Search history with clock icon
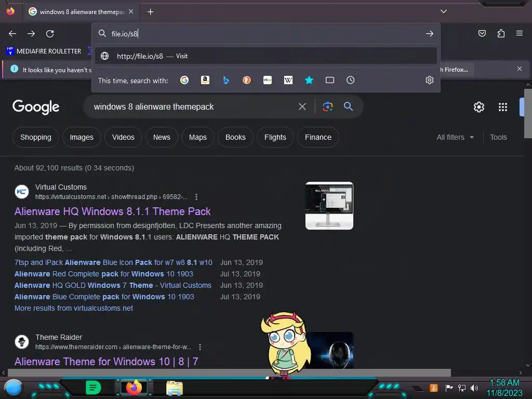The height and width of the screenshot is (399, 532). tap(351, 80)
